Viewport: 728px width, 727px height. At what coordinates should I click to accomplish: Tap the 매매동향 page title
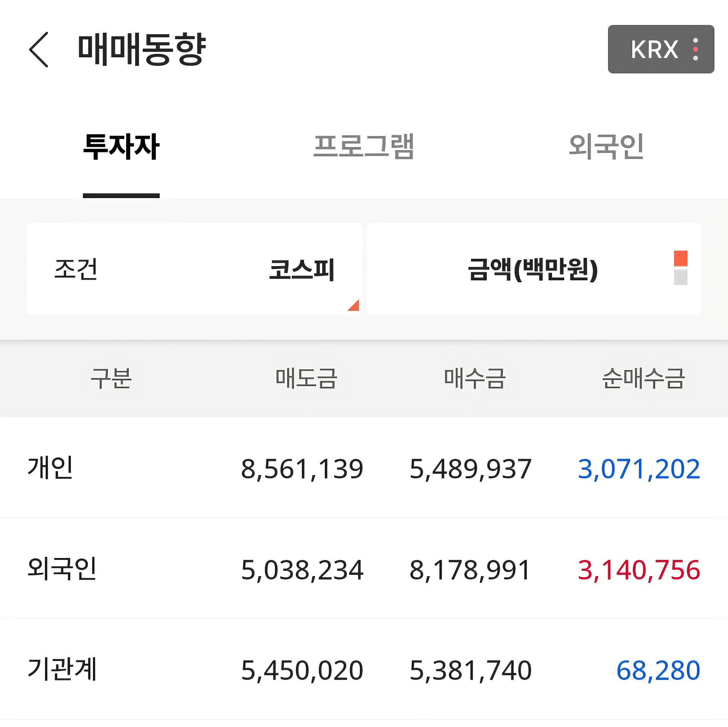(141, 50)
